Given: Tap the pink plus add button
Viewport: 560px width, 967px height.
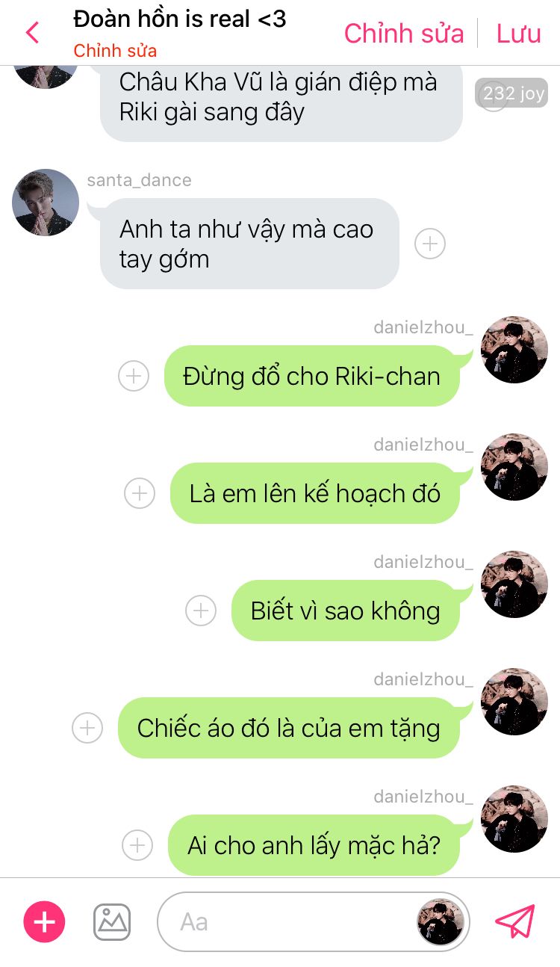Looking at the screenshot, I should [x=45, y=921].
